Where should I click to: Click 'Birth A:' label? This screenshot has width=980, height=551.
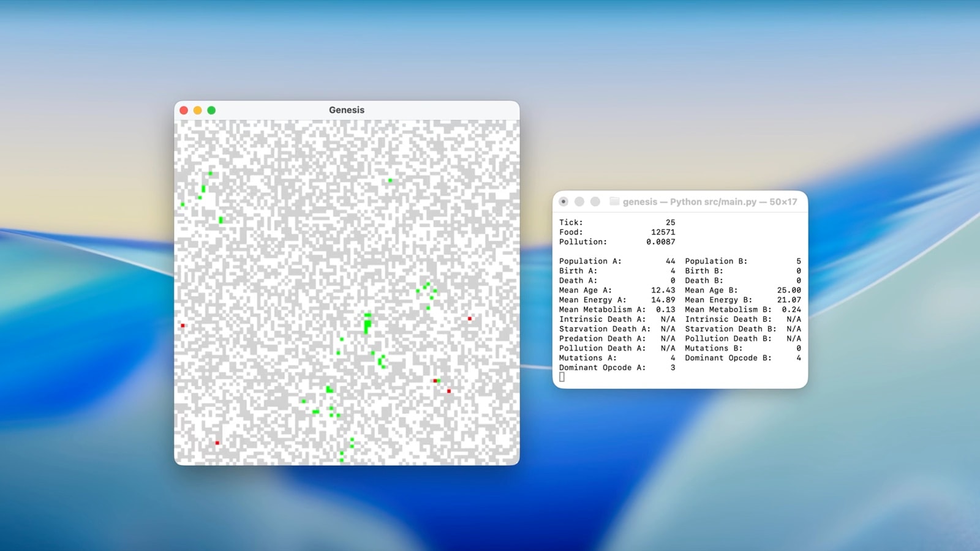click(x=578, y=271)
